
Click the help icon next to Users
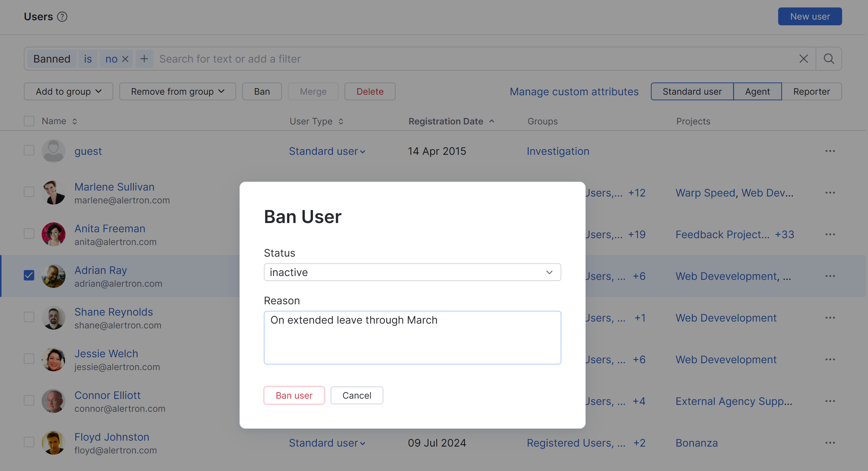(x=62, y=16)
